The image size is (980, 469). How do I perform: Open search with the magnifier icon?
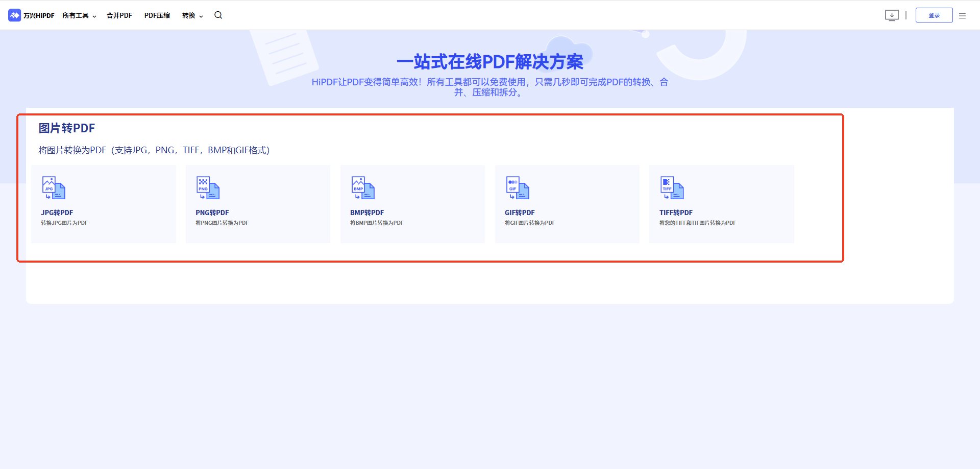[218, 15]
